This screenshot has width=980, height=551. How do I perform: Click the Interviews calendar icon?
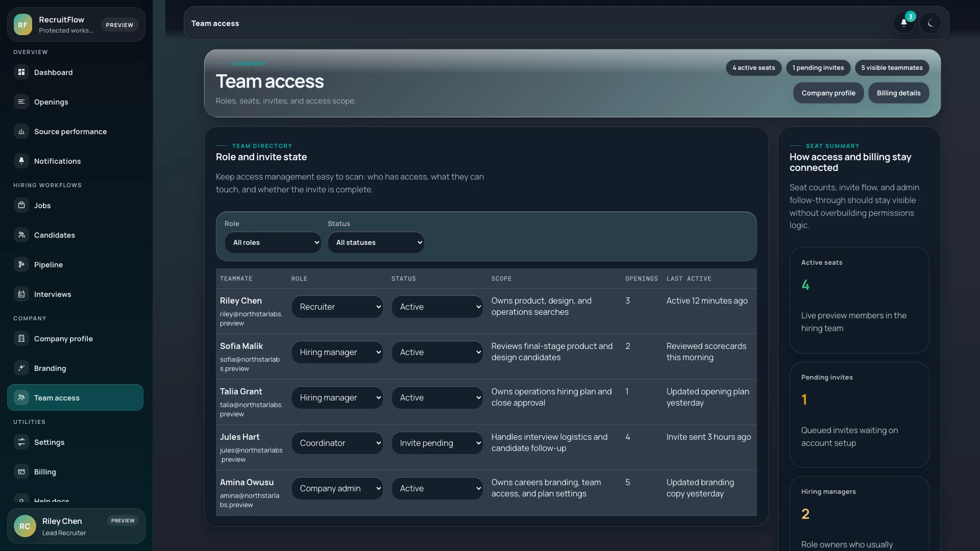21,294
